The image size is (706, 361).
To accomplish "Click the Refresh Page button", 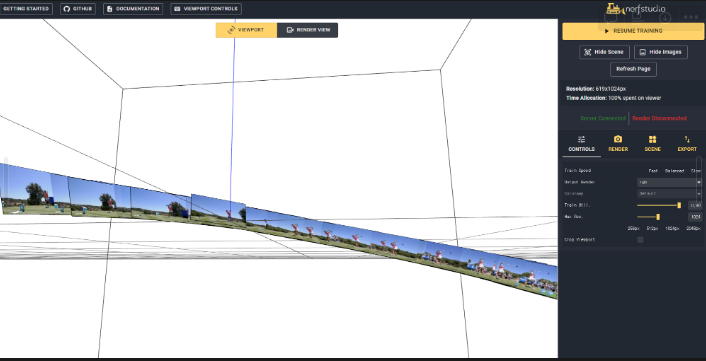I will [x=633, y=69].
